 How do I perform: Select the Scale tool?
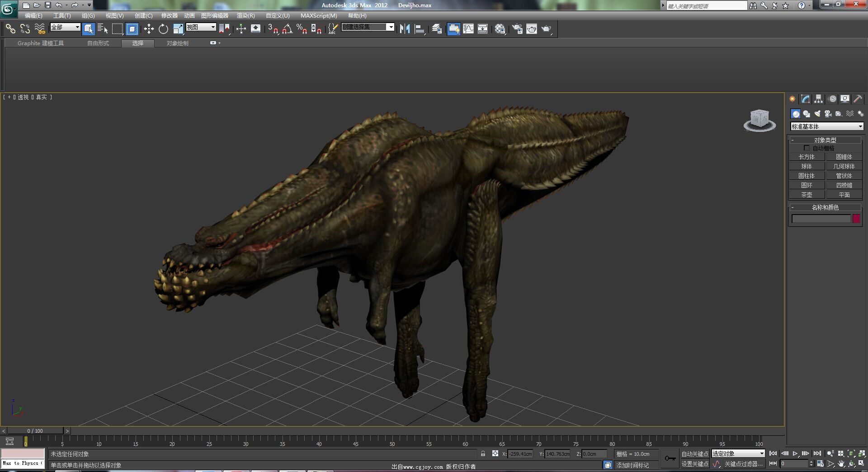click(178, 29)
